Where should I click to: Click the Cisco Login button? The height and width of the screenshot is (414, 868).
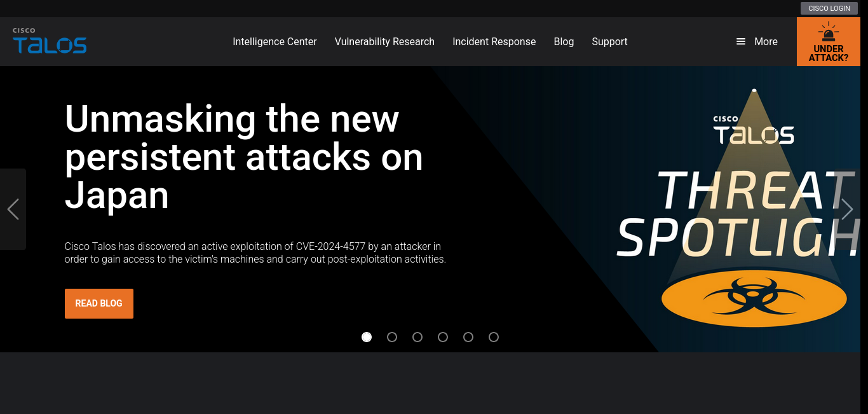point(829,8)
